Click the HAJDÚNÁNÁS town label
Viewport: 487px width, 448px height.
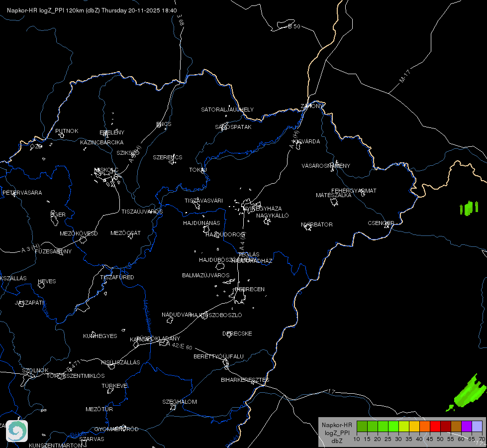coord(201,223)
